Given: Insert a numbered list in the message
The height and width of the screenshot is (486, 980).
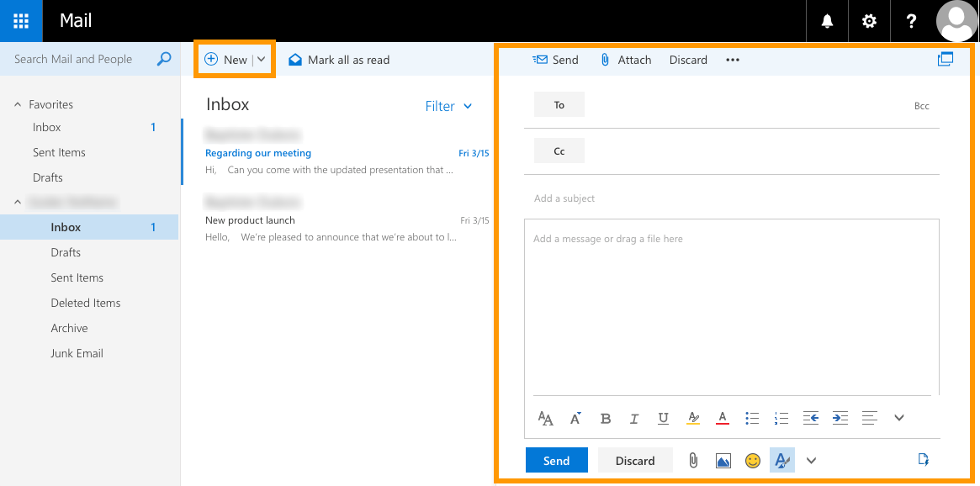Looking at the screenshot, I should (781, 418).
